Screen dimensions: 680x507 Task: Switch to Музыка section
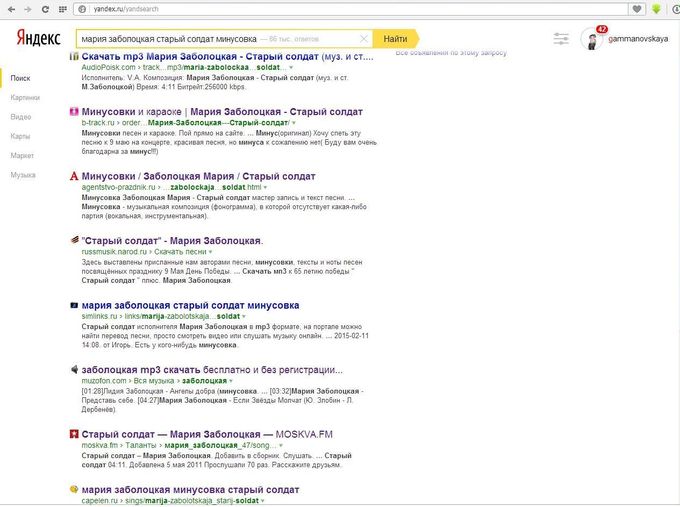pyautogui.click(x=23, y=175)
